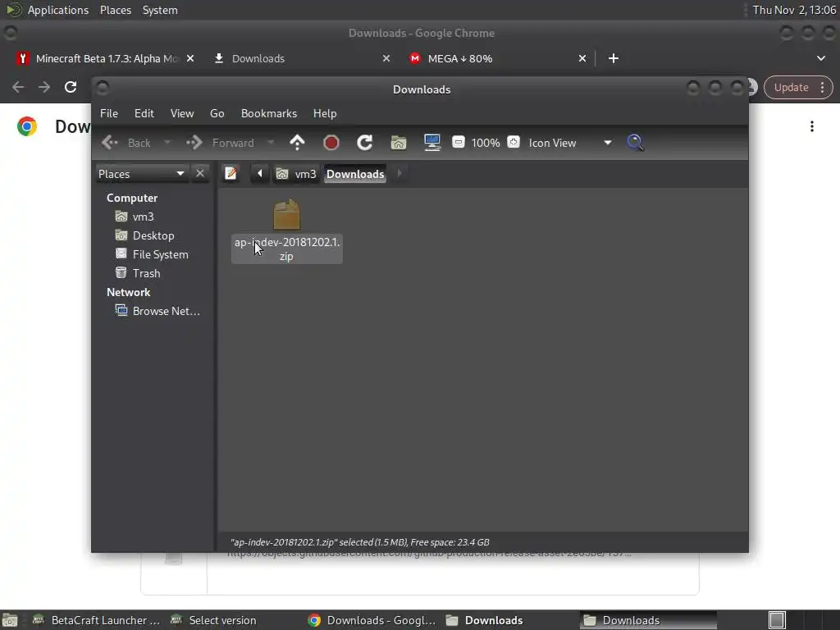Open the Forward history dropdown arrow
Image resolution: width=840 pixels, height=630 pixels.
pos(271,143)
